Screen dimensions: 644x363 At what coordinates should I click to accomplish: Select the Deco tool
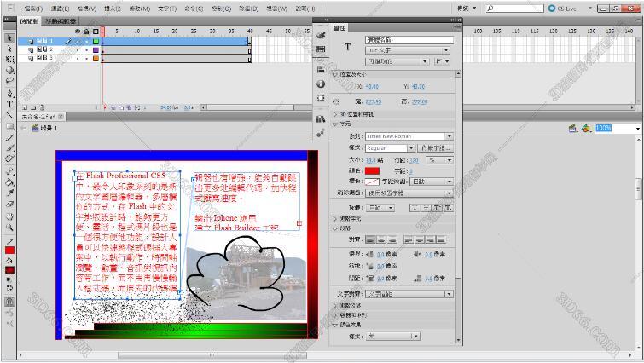[x=9, y=159]
